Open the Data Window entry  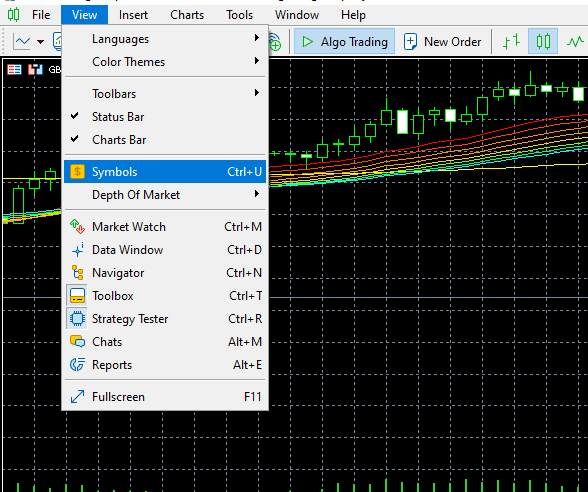165,250
